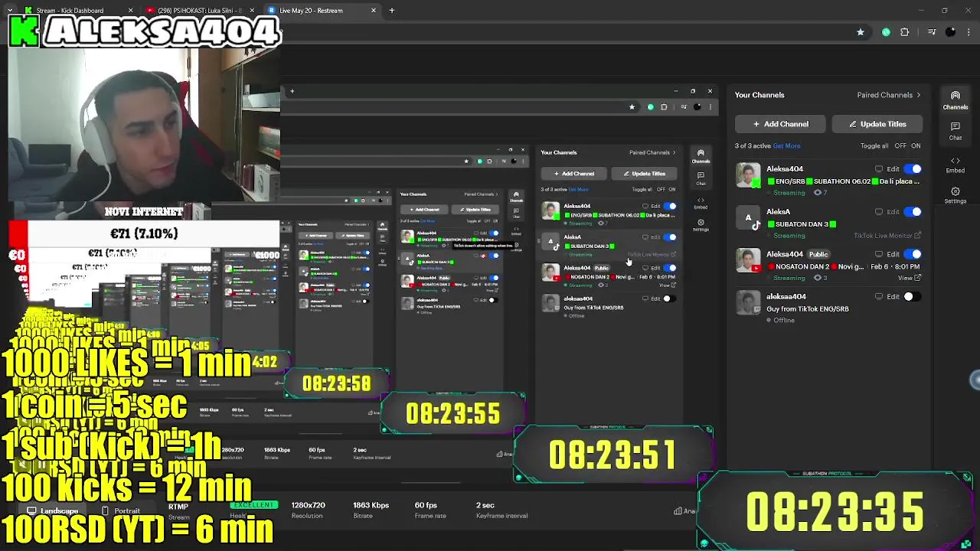Click monitor icon on Aleksa404 Kick row
Viewport: 980px width, 551px height.
pyautogui.click(x=879, y=169)
